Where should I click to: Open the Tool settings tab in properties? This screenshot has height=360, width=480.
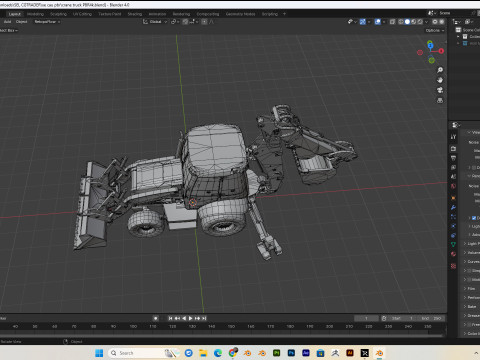click(453, 137)
